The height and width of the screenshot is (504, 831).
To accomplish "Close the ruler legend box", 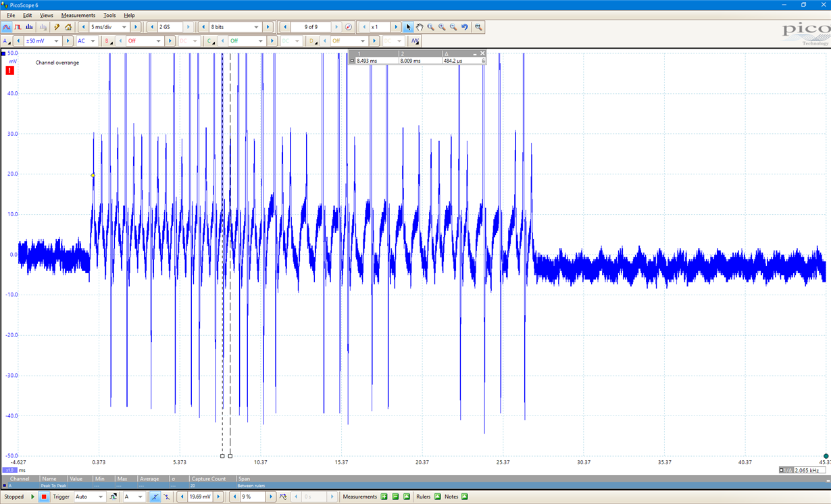I will [482, 53].
